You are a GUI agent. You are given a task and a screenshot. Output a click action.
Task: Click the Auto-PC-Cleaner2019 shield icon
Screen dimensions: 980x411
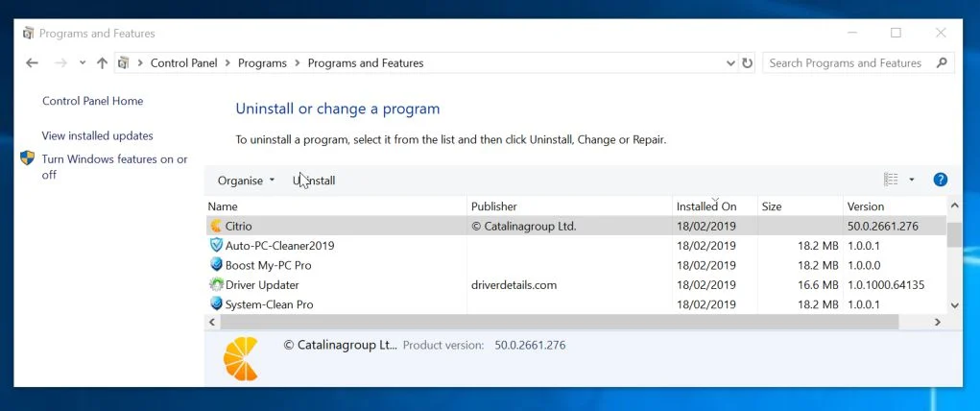[216, 245]
